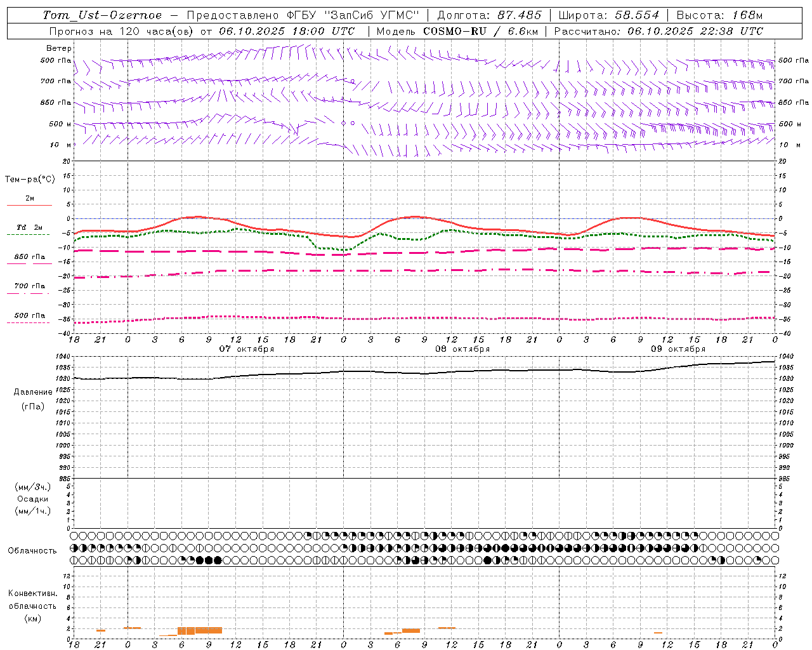Click the Облачность cloud cover label
Viewport: 812px width, 650px height.
(32, 551)
